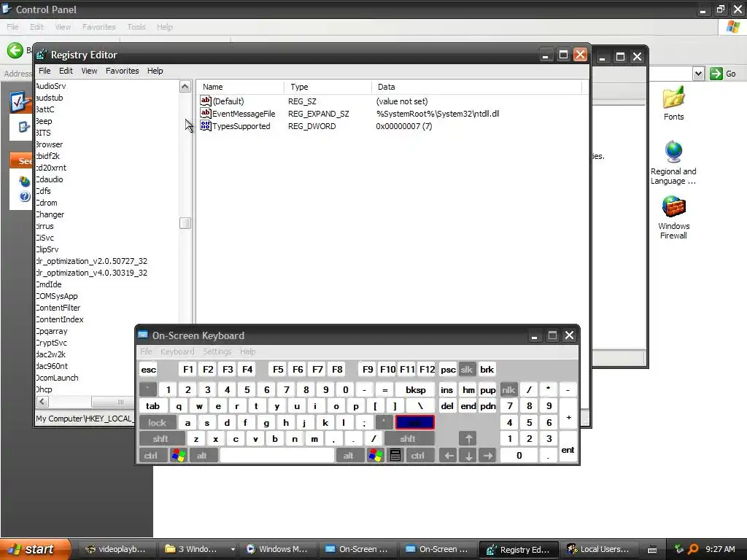Click the application menu key on keyboard

(x=395, y=456)
